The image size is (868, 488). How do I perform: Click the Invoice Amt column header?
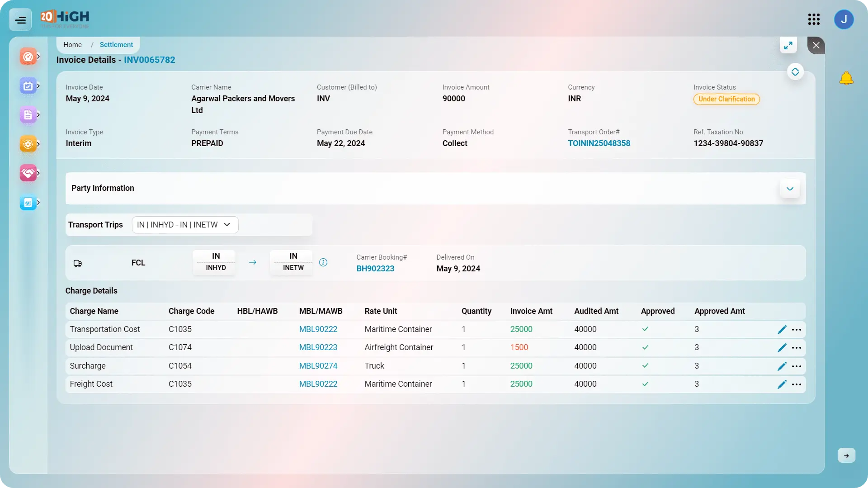531,311
